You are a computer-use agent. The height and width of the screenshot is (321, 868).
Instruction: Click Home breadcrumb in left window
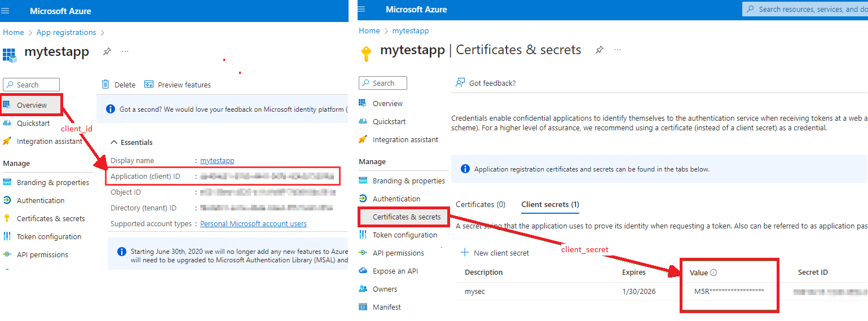click(14, 32)
